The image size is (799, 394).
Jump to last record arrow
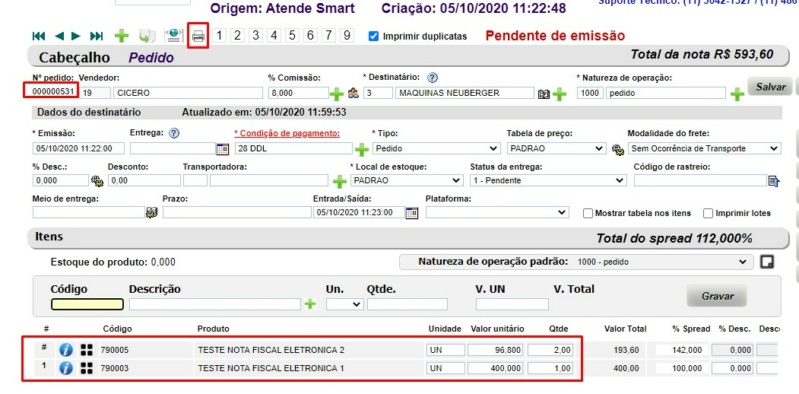(x=96, y=36)
